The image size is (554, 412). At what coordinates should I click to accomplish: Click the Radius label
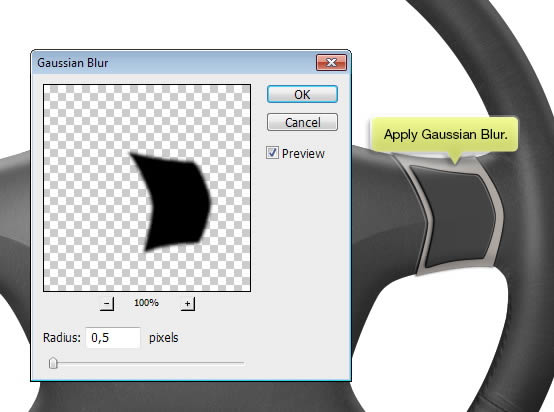[x=62, y=338]
